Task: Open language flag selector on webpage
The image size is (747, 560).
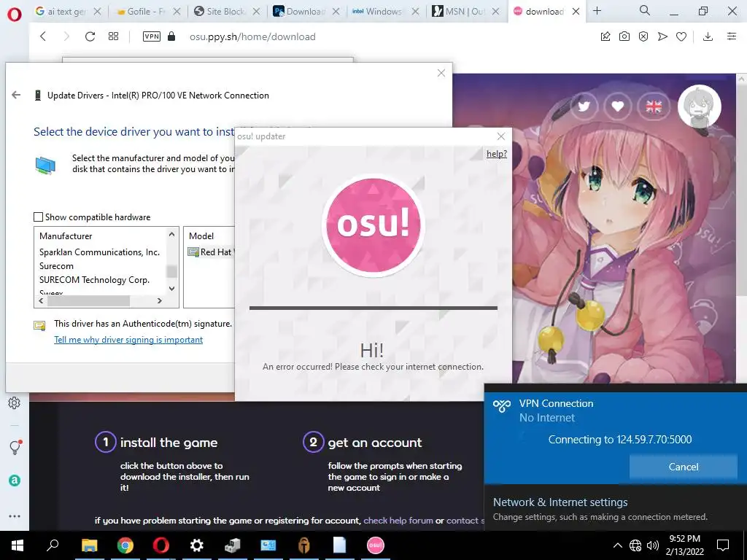Action: pyautogui.click(x=653, y=106)
